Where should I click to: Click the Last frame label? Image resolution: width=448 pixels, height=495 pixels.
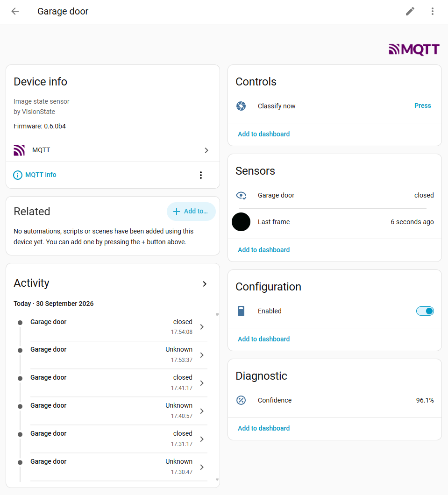(x=274, y=222)
